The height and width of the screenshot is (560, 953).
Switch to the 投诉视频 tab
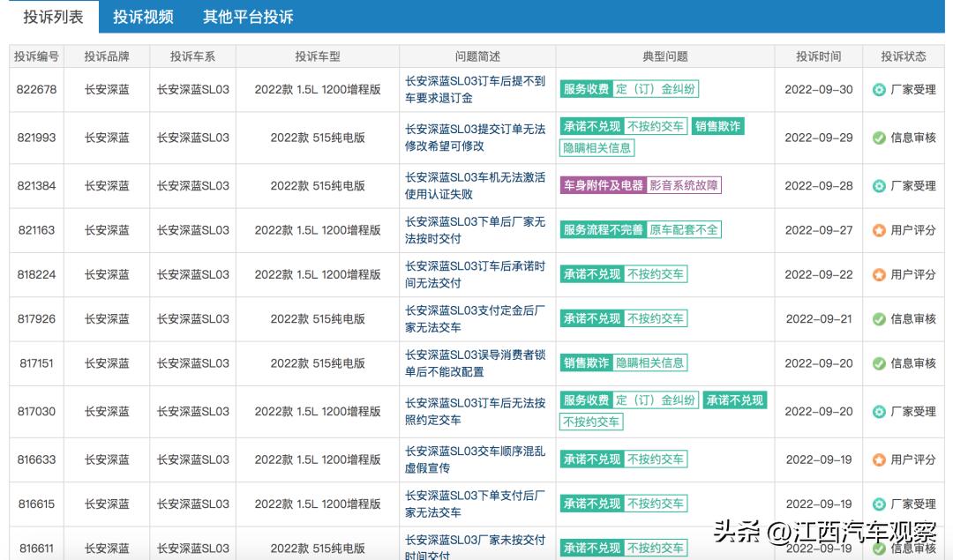[x=143, y=16]
